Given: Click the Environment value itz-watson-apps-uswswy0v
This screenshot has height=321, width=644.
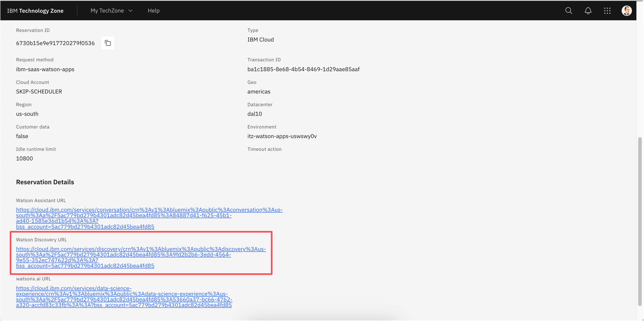Looking at the screenshot, I should click(x=282, y=136).
